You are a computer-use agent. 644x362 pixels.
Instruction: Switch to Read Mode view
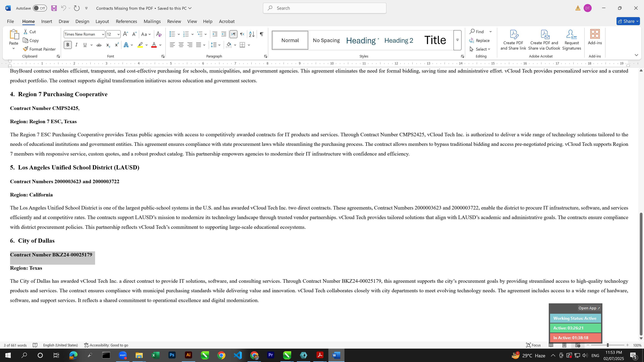click(551, 345)
